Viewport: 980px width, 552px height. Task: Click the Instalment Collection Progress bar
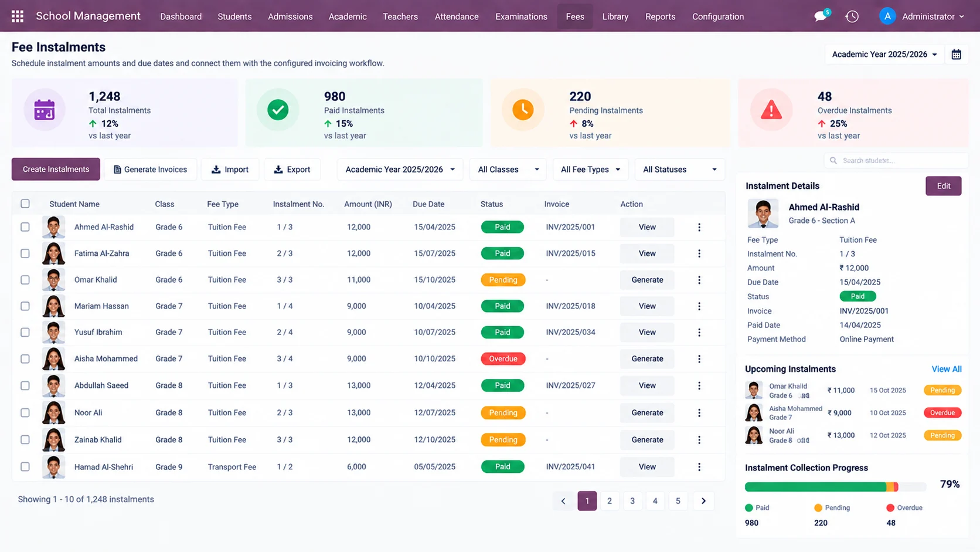point(835,487)
